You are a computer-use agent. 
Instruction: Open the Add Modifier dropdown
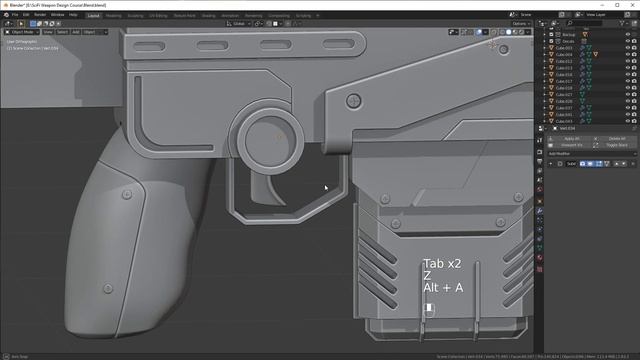[591, 153]
